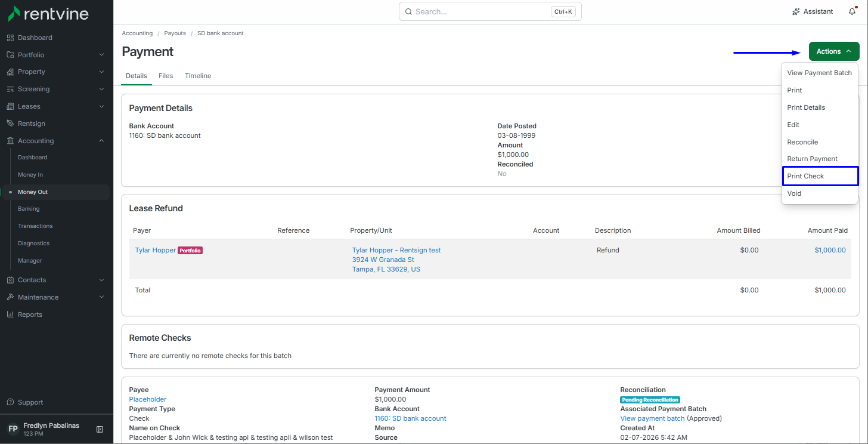The height and width of the screenshot is (444, 868).
Task: Click the FP user avatar
Action: tap(13, 429)
